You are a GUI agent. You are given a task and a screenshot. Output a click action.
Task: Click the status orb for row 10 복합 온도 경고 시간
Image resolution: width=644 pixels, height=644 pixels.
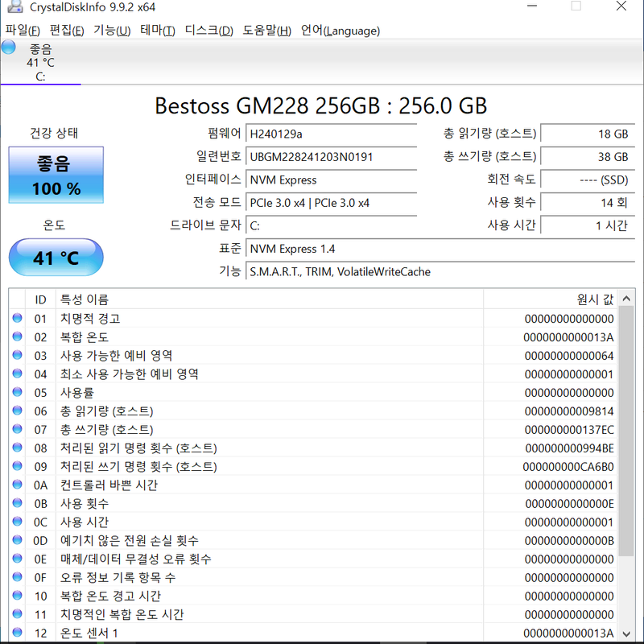17,595
